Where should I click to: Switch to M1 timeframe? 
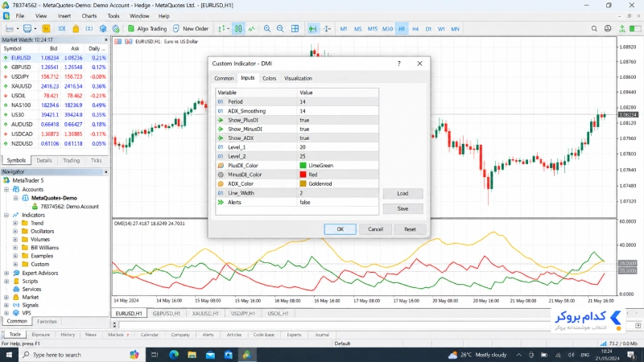(344, 29)
